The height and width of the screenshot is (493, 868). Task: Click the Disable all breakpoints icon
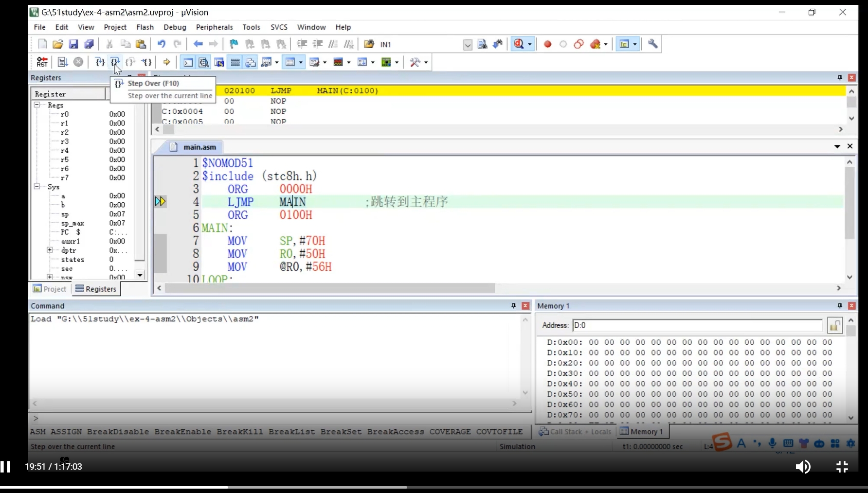579,44
